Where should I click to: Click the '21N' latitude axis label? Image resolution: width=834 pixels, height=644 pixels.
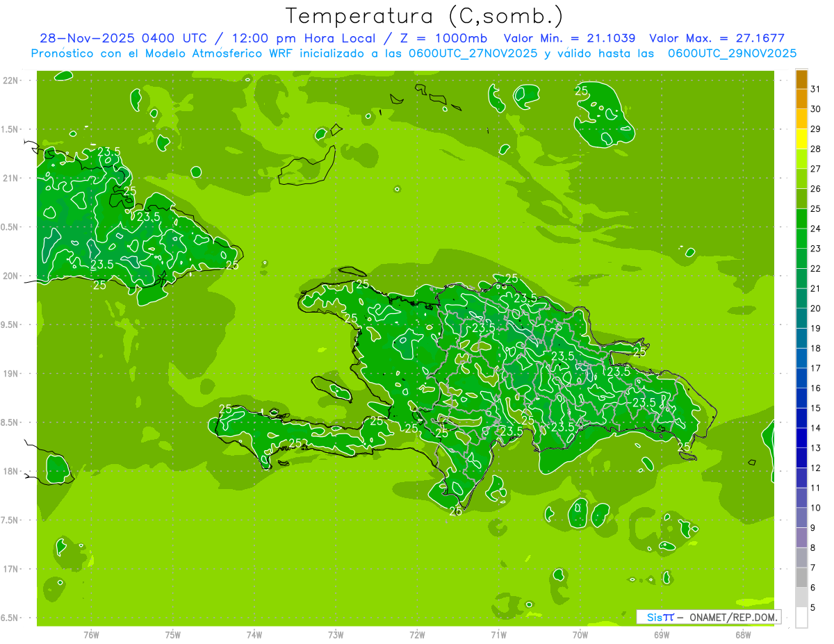point(11,178)
